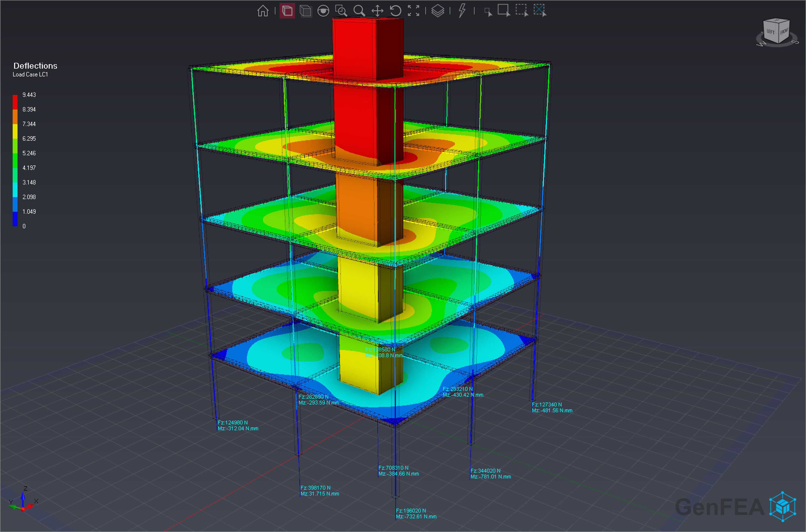Click the GenFEA logo

tap(743, 507)
